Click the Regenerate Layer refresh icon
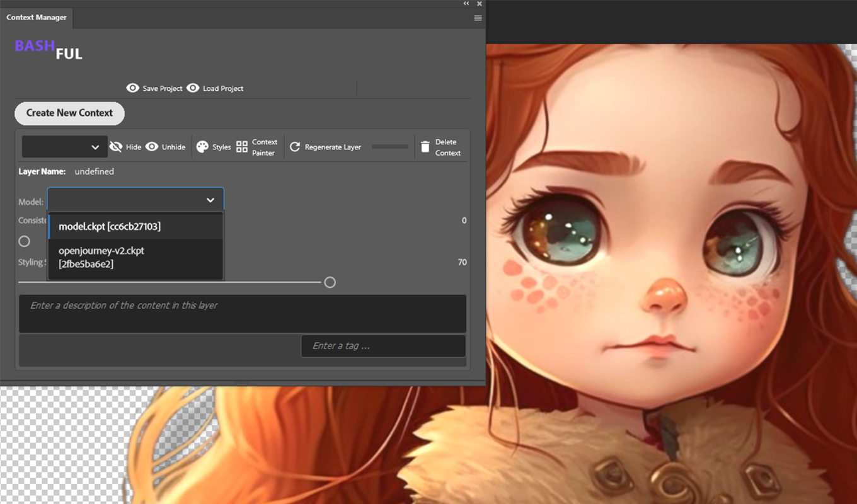 294,147
